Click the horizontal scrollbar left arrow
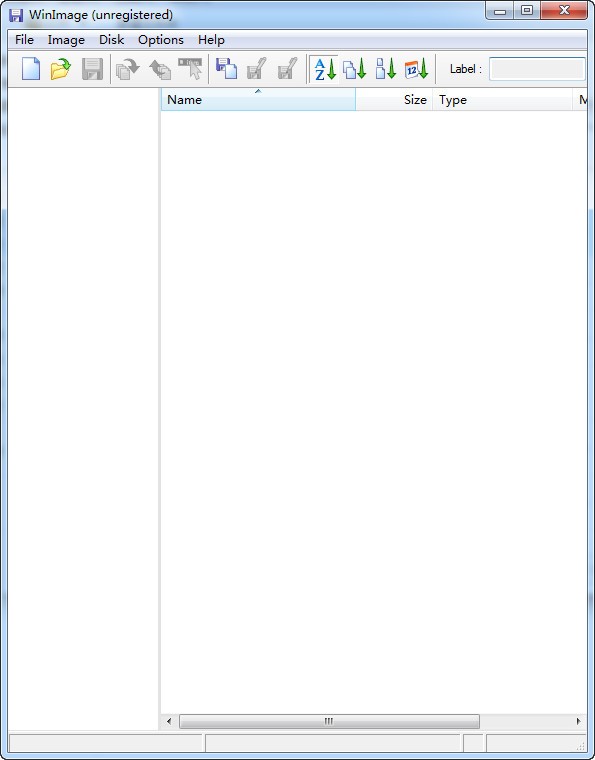This screenshot has width=595, height=760. pos(169,721)
